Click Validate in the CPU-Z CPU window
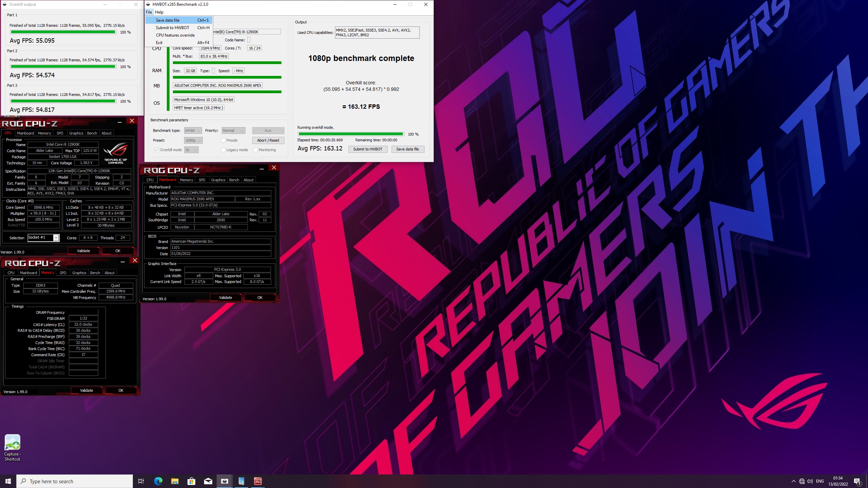Image resolution: width=868 pixels, height=488 pixels. (83, 251)
